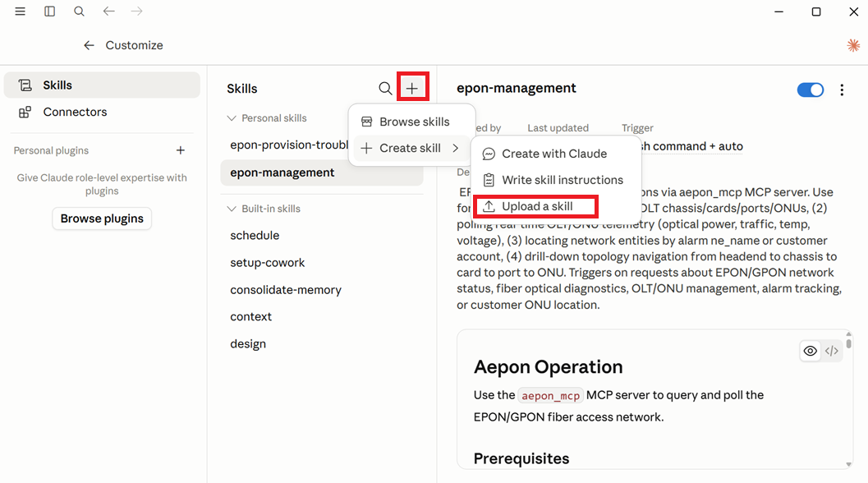Click the 'aepon_mcp' code text
The height and width of the screenshot is (483, 868).
pyautogui.click(x=550, y=395)
